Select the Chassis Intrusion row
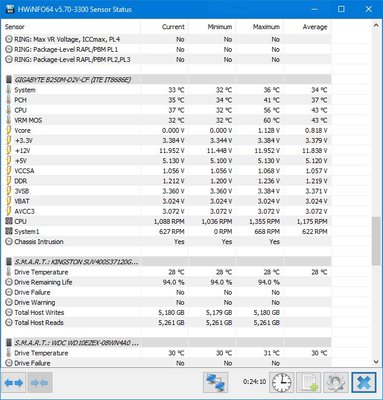The height and width of the screenshot is (400, 383). [x=168, y=242]
